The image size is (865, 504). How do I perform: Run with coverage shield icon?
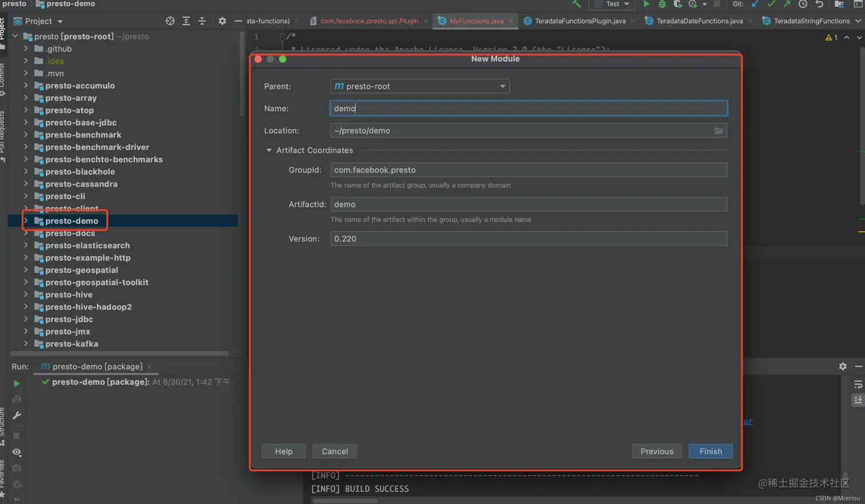677,4
